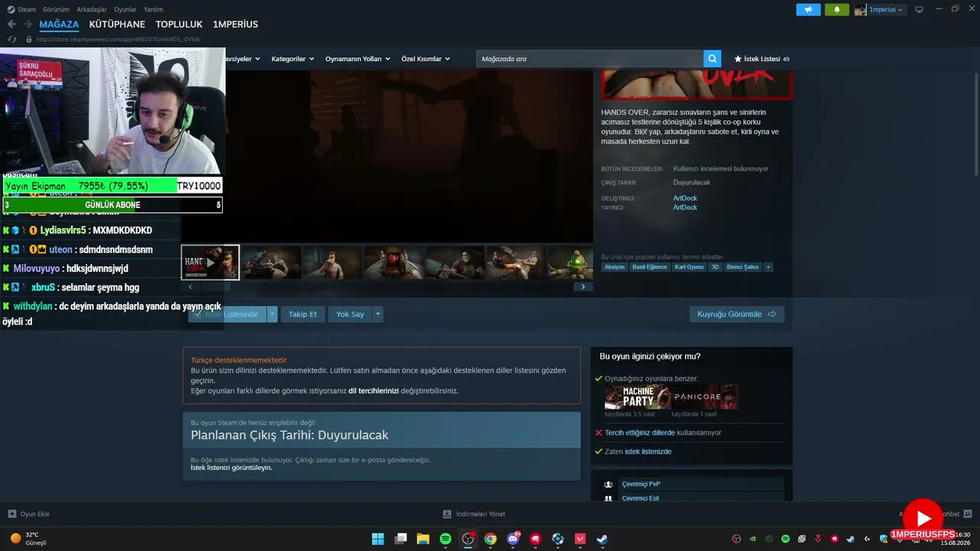This screenshot has width=980, height=551.
Task: Select the Basit Eğlence tag
Action: click(650, 267)
